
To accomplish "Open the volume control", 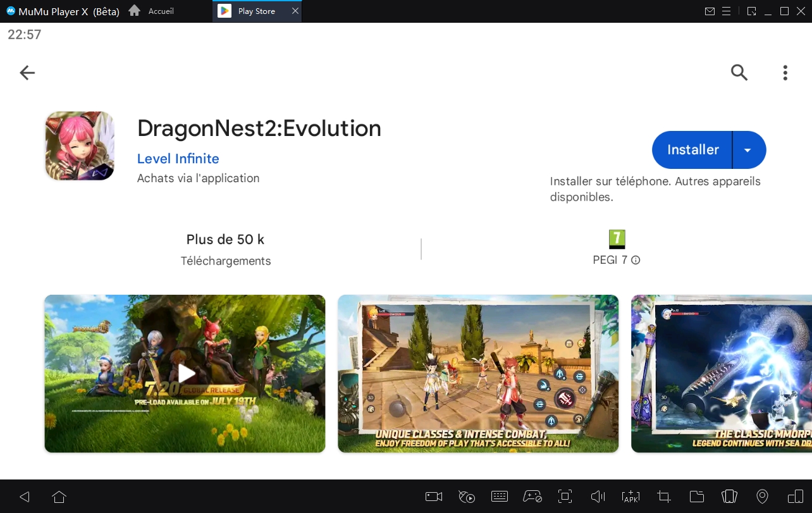I will pos(598,497).
